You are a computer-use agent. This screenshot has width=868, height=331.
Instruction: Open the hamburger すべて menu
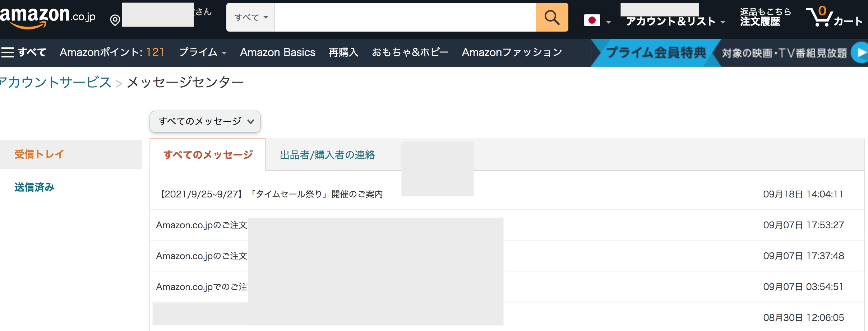(x=24, y=52)
